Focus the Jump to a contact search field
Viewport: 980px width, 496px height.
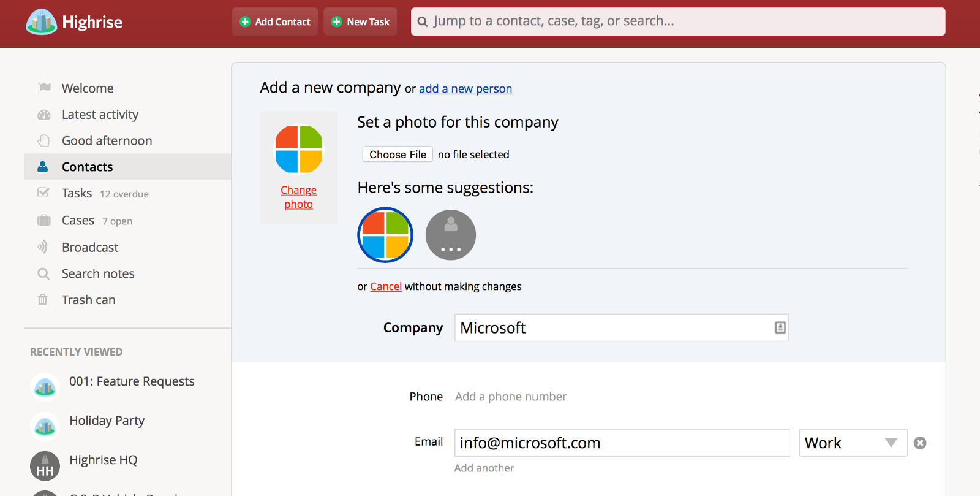(678, 21)
